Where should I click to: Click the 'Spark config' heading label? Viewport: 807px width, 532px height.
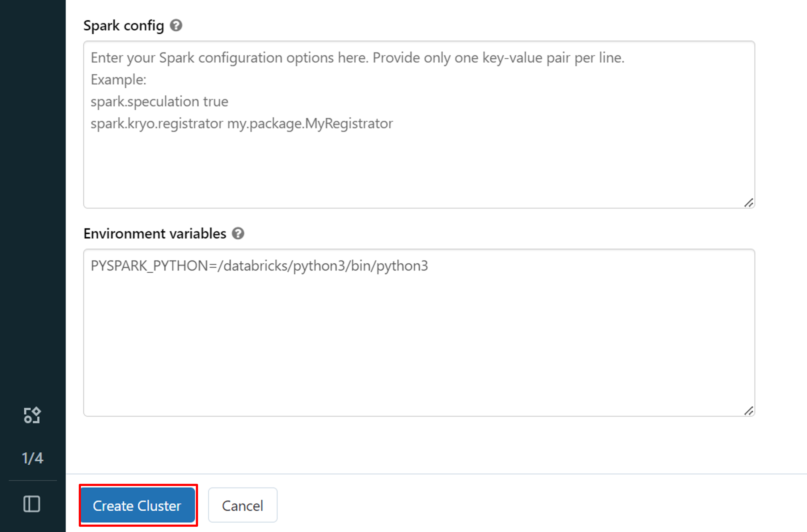(x=124, y=25)
